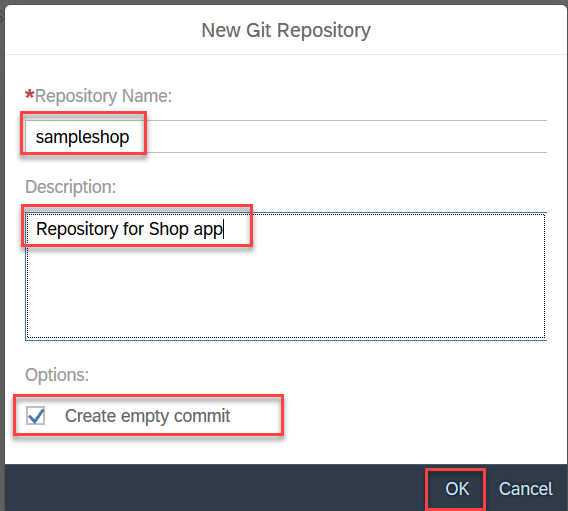The image size is (568, 511).
Task: Click the 'New Git Repository' dialog title
Action: 286,30
